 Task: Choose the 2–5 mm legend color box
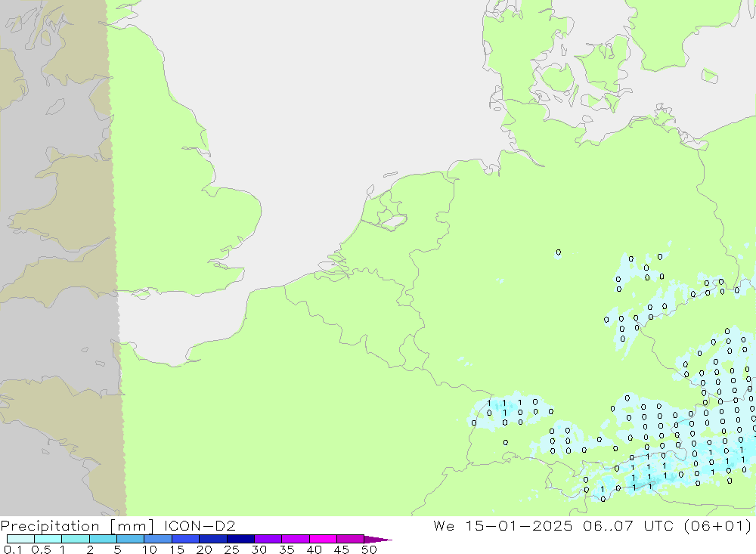click(103, 539)
